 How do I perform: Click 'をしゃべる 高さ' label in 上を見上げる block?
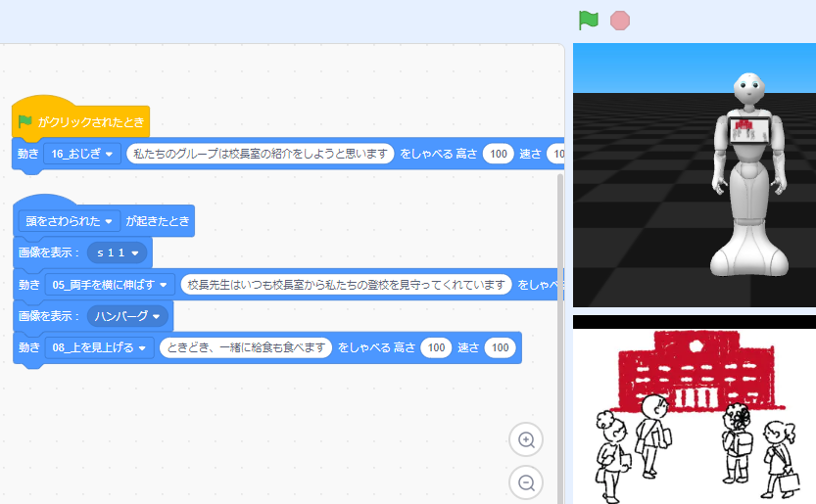[376, 348]
